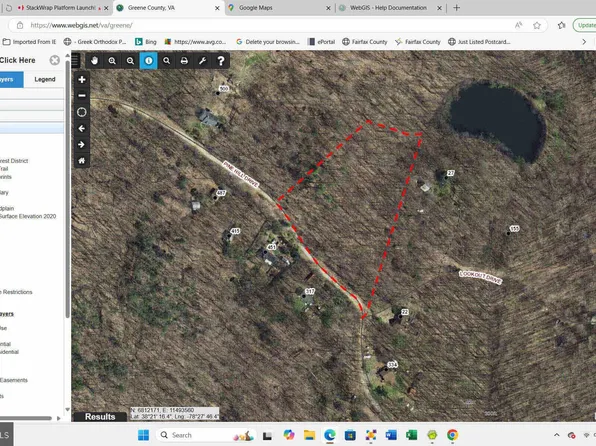Click the Print map icon
This screenshot has width=596, height=446.
tap(184, 60)
